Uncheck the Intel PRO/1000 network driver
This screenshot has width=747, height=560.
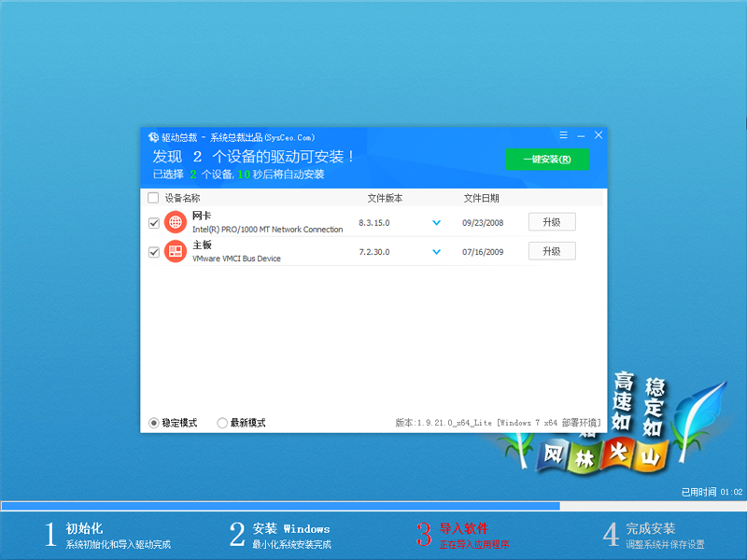pos(153,222)
